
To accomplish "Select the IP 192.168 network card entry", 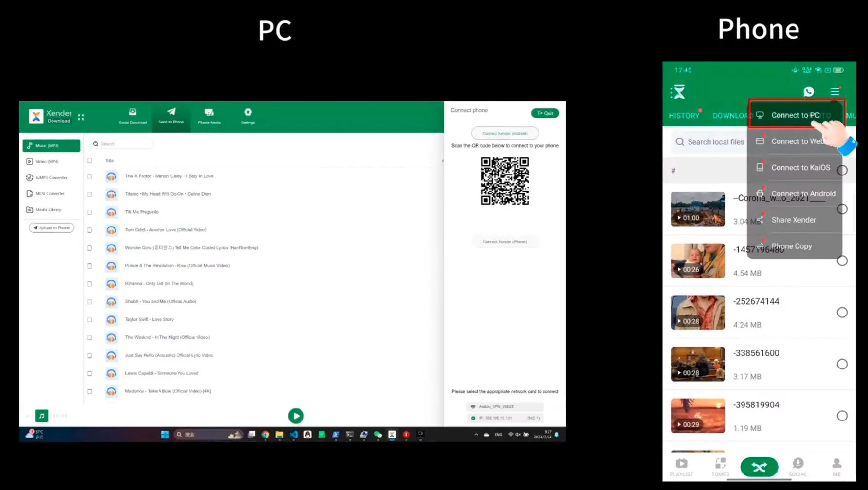I will pos(505,418).
